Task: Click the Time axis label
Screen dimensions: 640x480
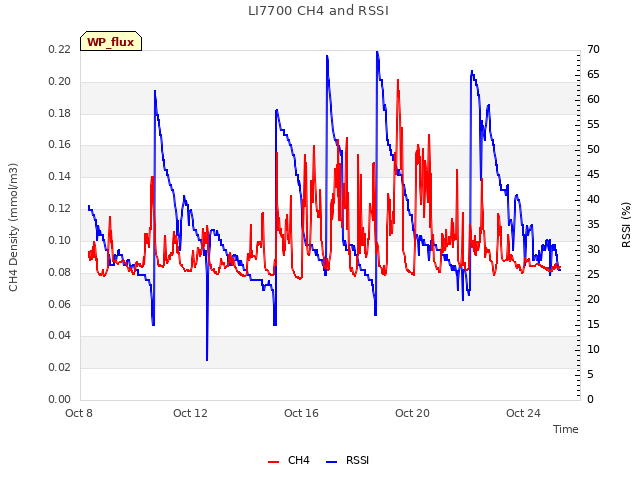Action: click(x=566, y=429)
